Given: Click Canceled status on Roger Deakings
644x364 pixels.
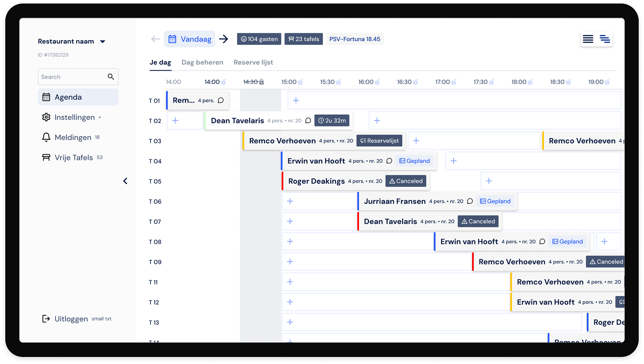Looking at the screenshot, I should pyautogui.click(x=406, y=181).
